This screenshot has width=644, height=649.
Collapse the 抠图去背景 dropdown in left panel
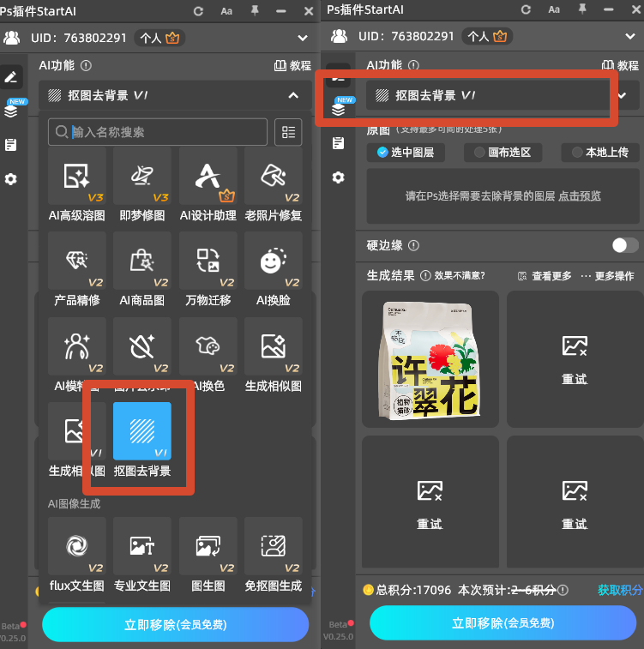click(x=293, y=96)
